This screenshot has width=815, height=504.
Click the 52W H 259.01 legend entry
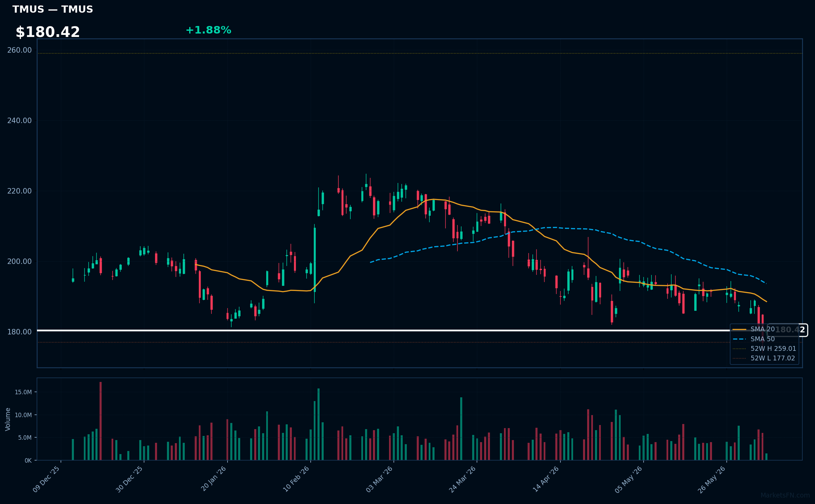(x=764, y=349)
